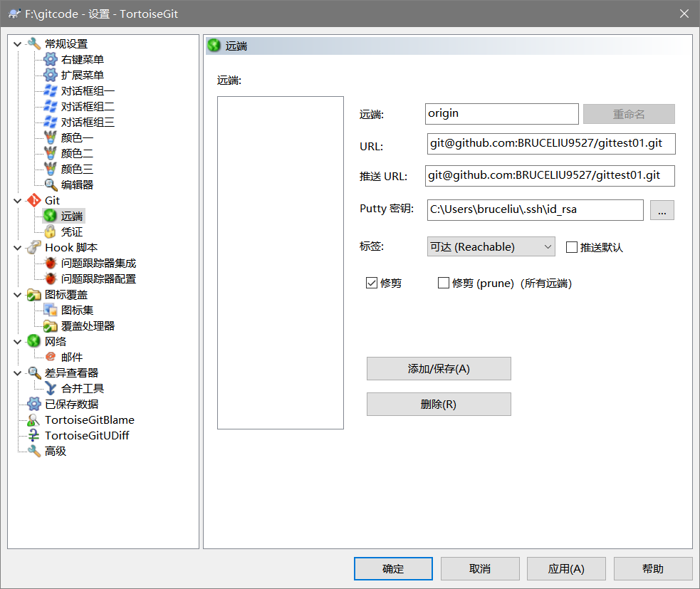Screen dimensions: 700x589
Task: Click the wrench icon beside 高级
Action: point(34,451)
